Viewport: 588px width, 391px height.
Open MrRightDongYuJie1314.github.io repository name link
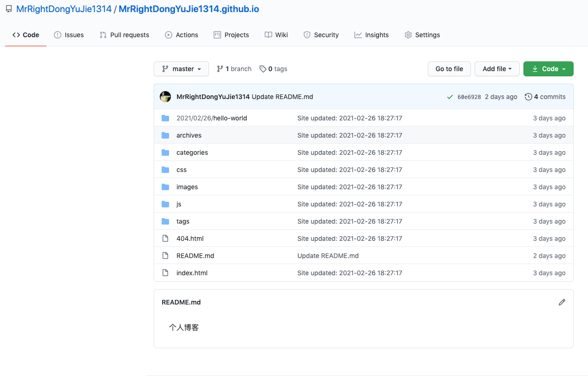[189, 9]
